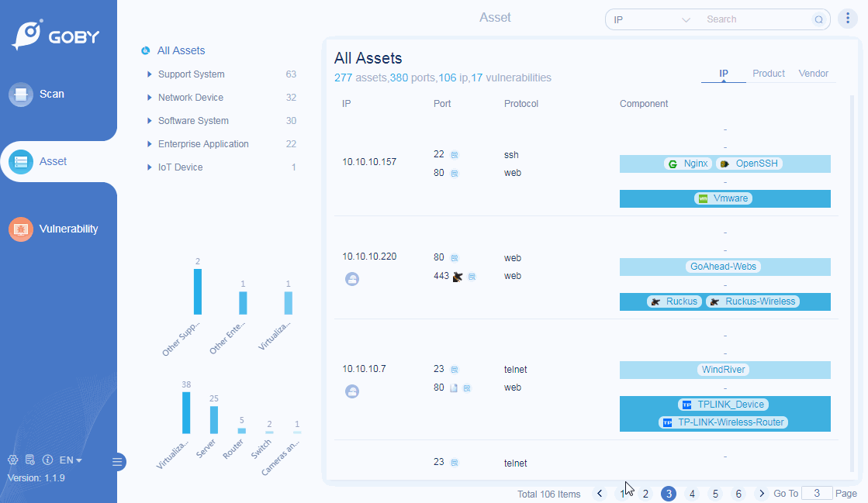Click the Go To page number field
The height and width of the screenshot is (503, 868).
coord(816,494)
